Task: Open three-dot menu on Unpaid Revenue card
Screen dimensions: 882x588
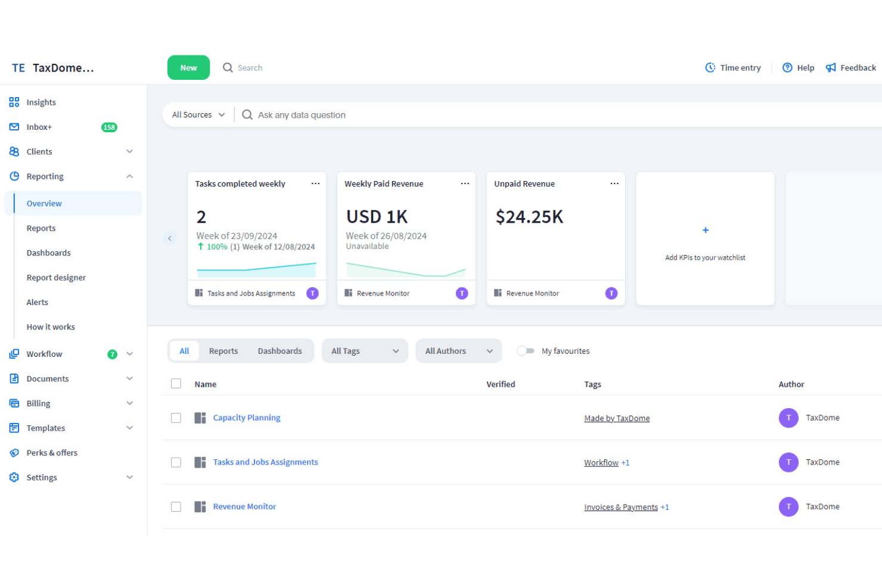Action: [614, 183]
